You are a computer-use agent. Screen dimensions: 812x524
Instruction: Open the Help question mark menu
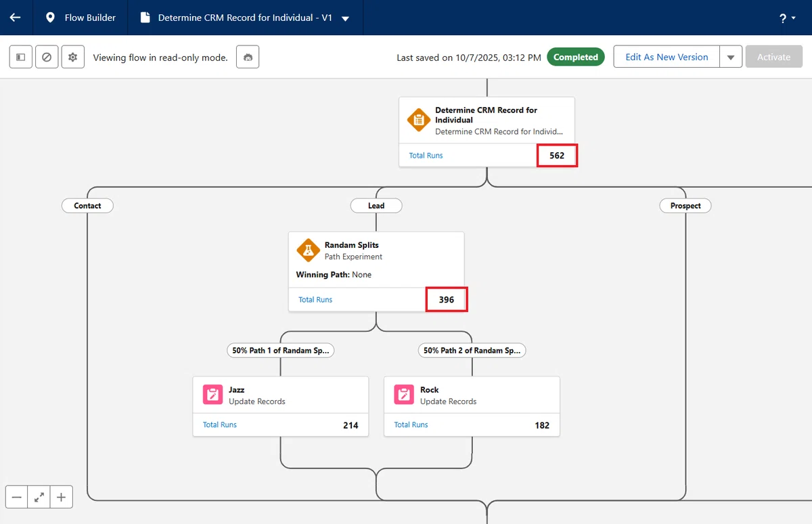pyautogui.click(x=787, y=18)
